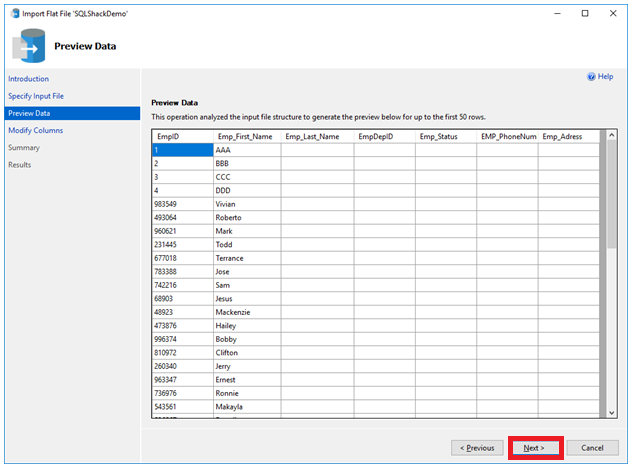Screen dimensions: 631x467
Task: Click the scroll down arrow of the grid
Action: coord(611,412)
